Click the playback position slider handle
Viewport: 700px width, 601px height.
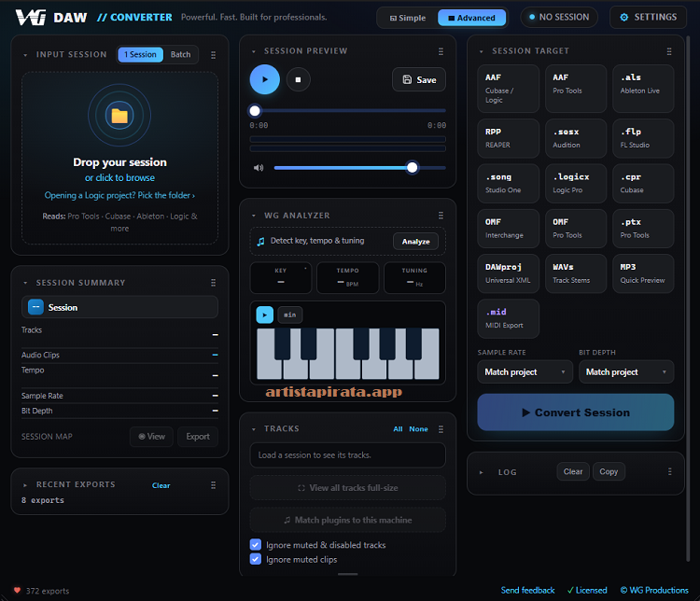coord(255,111)
